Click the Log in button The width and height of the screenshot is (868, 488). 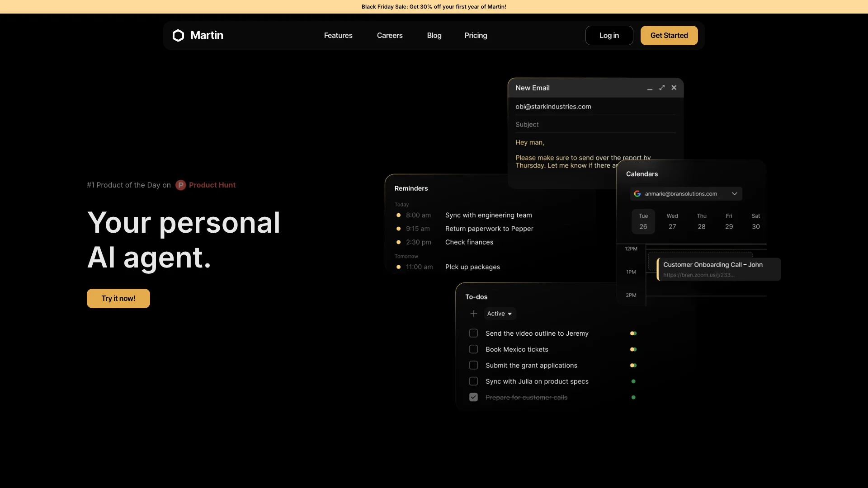609,35
